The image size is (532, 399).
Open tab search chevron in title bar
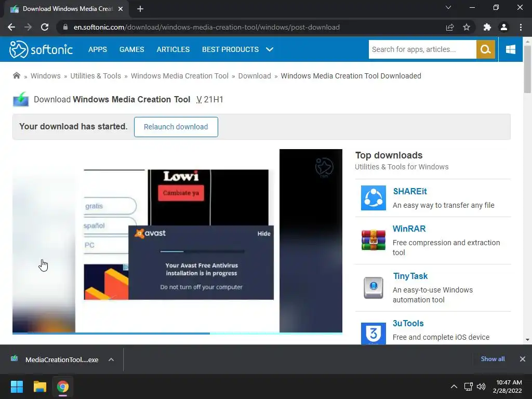(x=448, y=7)
